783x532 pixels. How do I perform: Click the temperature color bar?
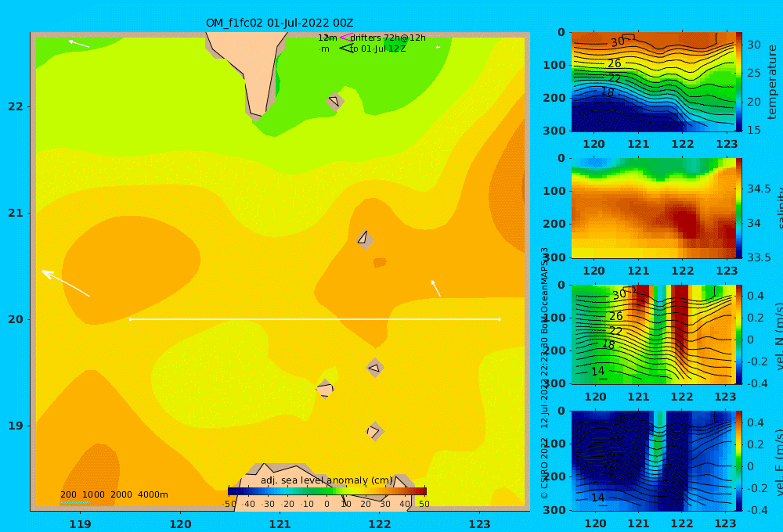pyautogui.click(x=738, y=82)
